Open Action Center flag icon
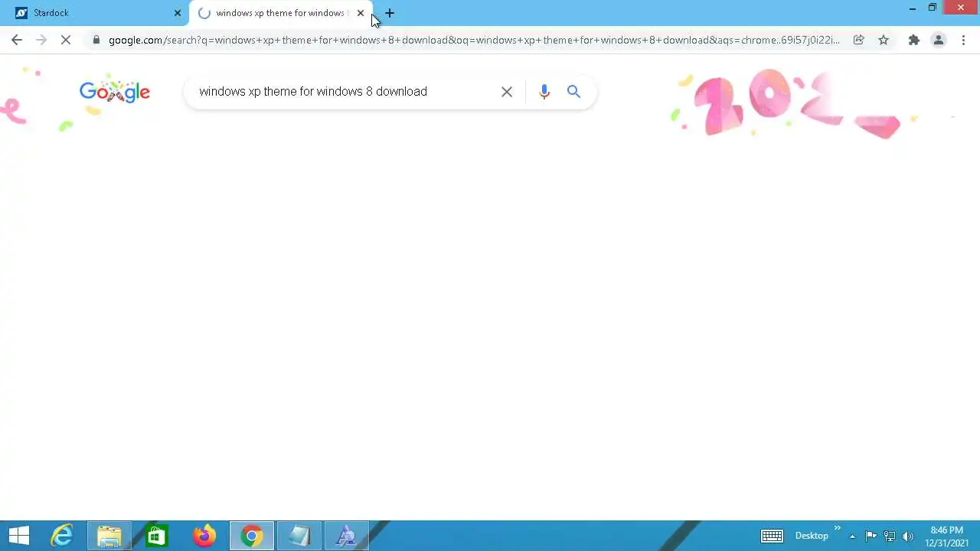This screenshot has width=980, height=551. [x=871, y=536]
